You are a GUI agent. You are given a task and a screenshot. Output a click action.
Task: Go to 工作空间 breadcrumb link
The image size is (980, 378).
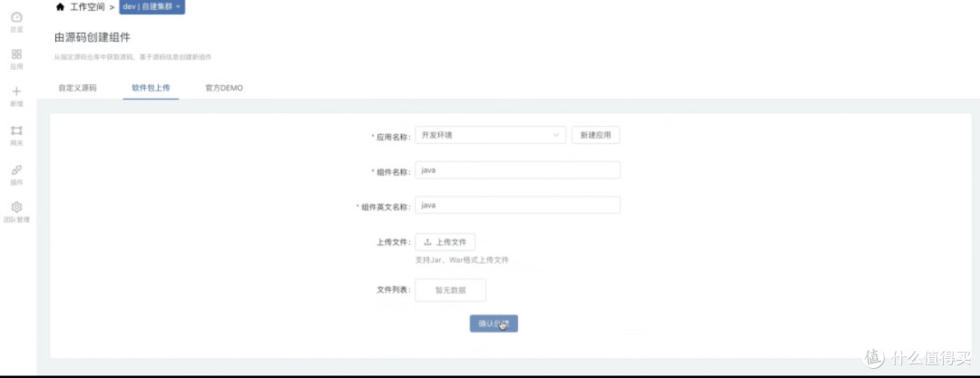[x=87, y=7]
